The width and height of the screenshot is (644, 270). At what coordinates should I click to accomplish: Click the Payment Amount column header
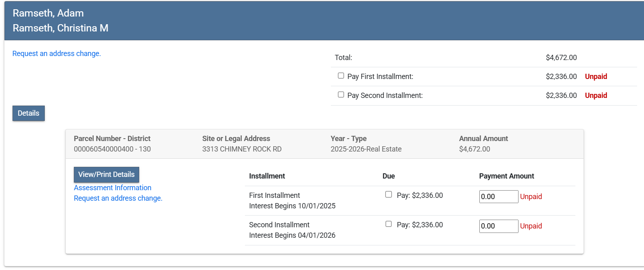coord(506,176)
